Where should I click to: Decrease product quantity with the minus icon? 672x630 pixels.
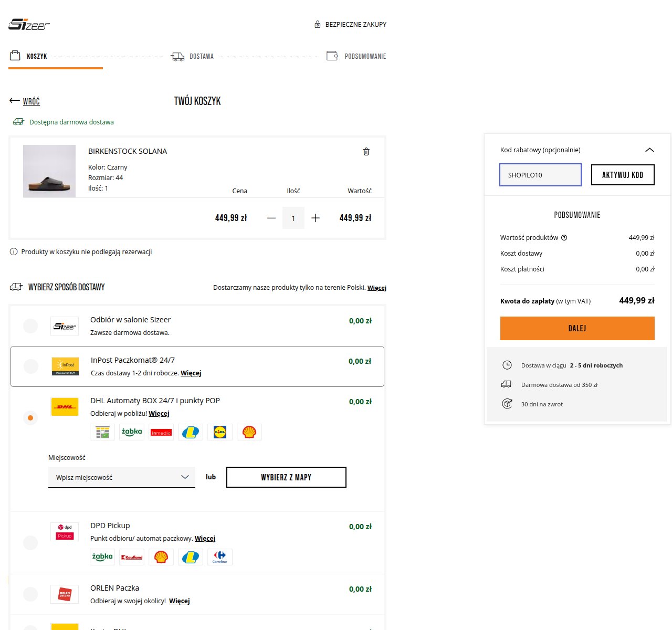pyautogui.click(x=271, y=218)
